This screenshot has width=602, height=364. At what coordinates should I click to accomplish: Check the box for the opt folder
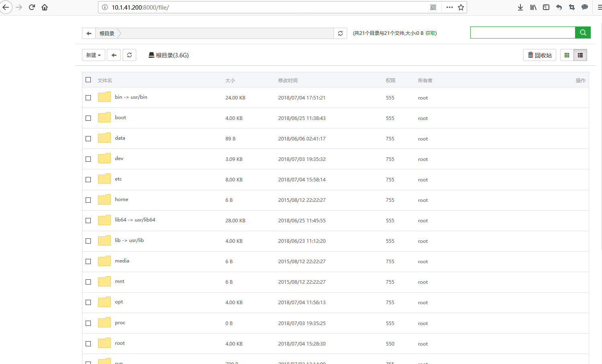click(x=88, y=302)
